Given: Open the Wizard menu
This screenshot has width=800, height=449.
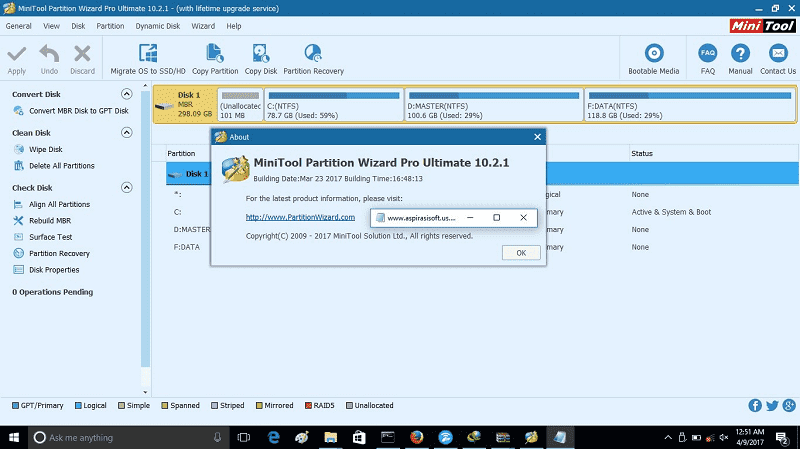Looking at the screenshot, I should click(203, 26).
